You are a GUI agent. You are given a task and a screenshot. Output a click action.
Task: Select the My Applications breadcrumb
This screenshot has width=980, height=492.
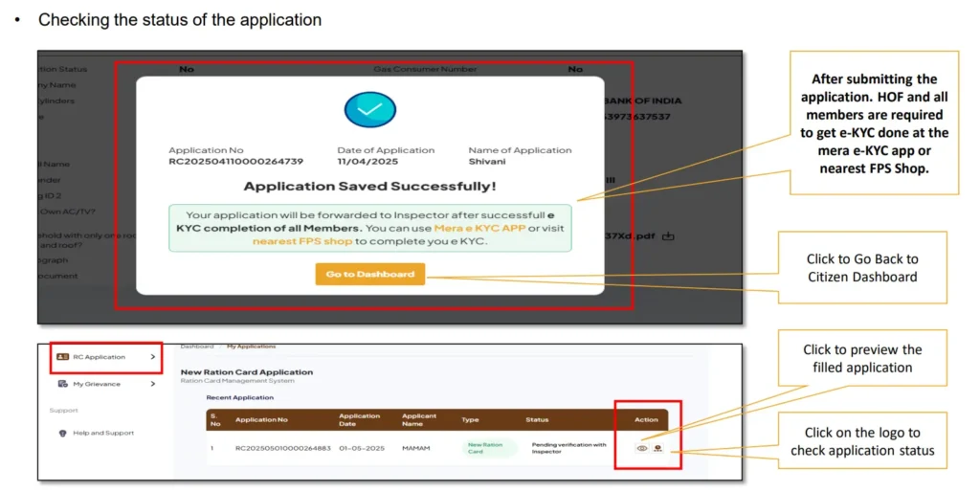[x=252, y=347]
